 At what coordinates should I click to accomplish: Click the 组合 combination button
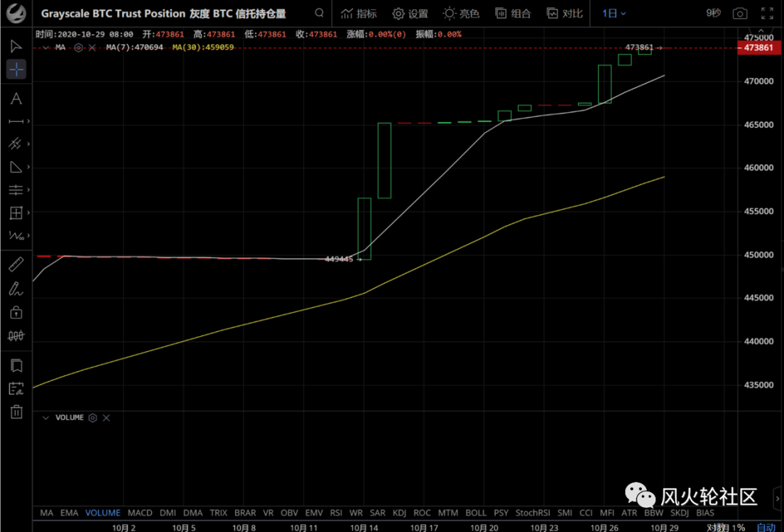click(x=513, y=14)
